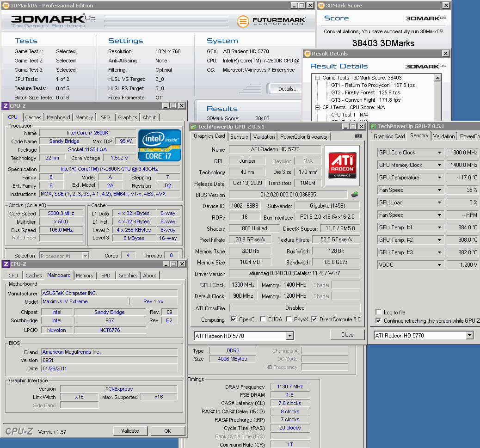Click the Futuremark orange logo icon

point(243,21)
